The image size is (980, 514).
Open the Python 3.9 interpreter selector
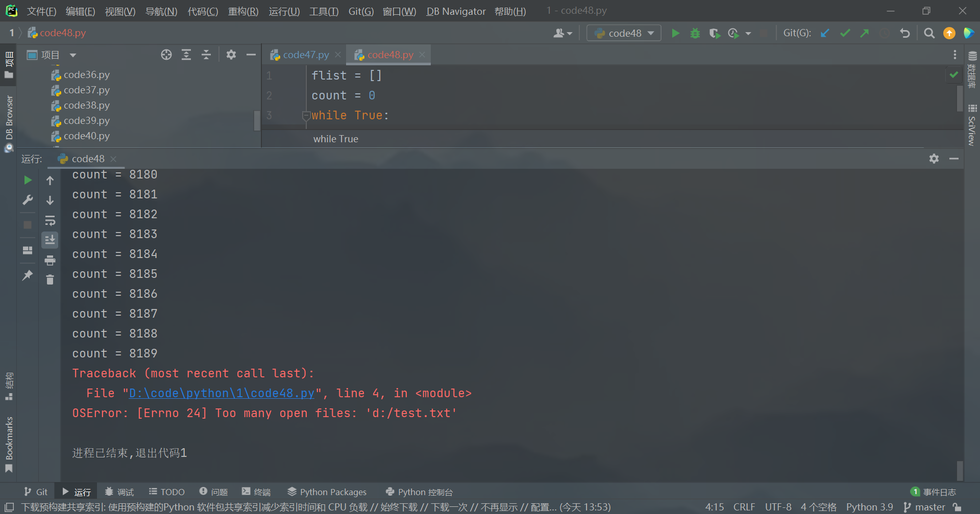[869, 507]
